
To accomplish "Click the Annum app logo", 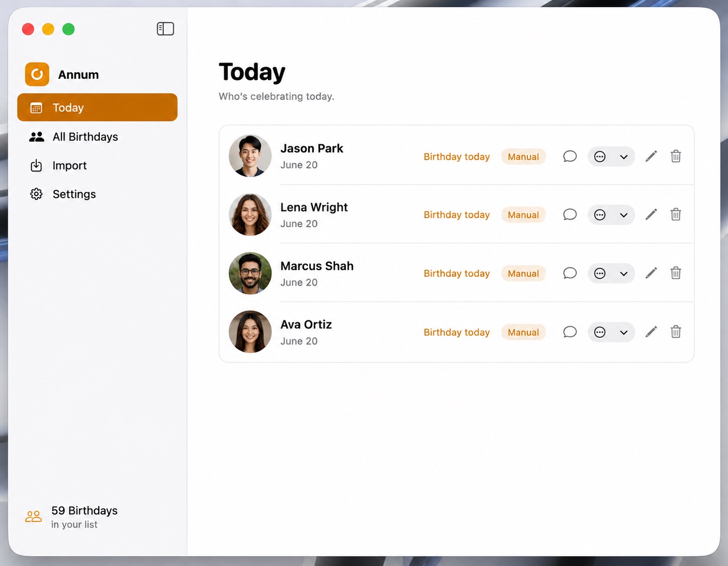I will tap(37, 75).
